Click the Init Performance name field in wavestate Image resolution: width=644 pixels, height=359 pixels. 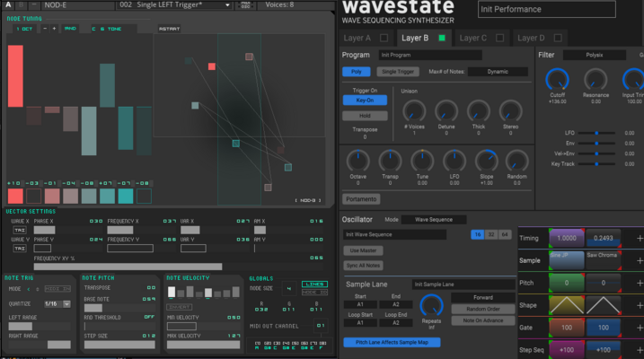pyautogui.click(x=547, y=9)
